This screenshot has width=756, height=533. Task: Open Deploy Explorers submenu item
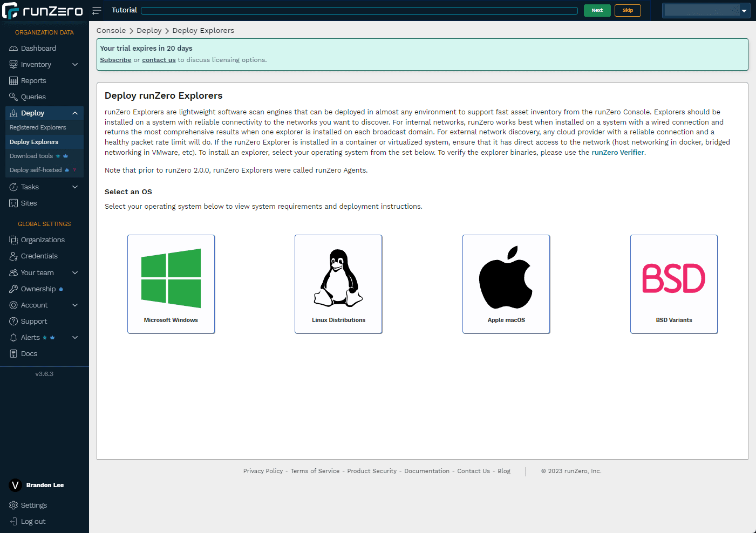click(x=44, y=142)
